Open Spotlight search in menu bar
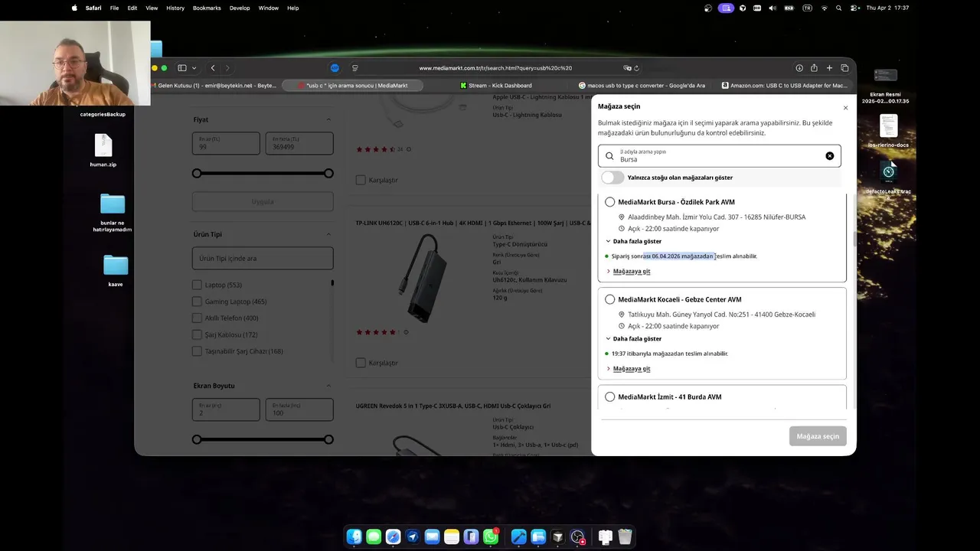 [x=839, y=8]
